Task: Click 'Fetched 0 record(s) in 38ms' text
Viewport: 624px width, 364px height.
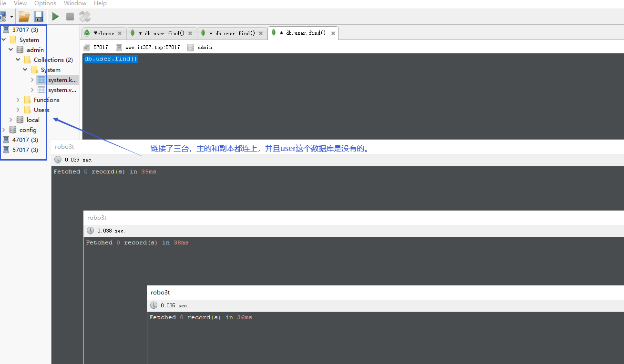Action: (x=137, y=243)
